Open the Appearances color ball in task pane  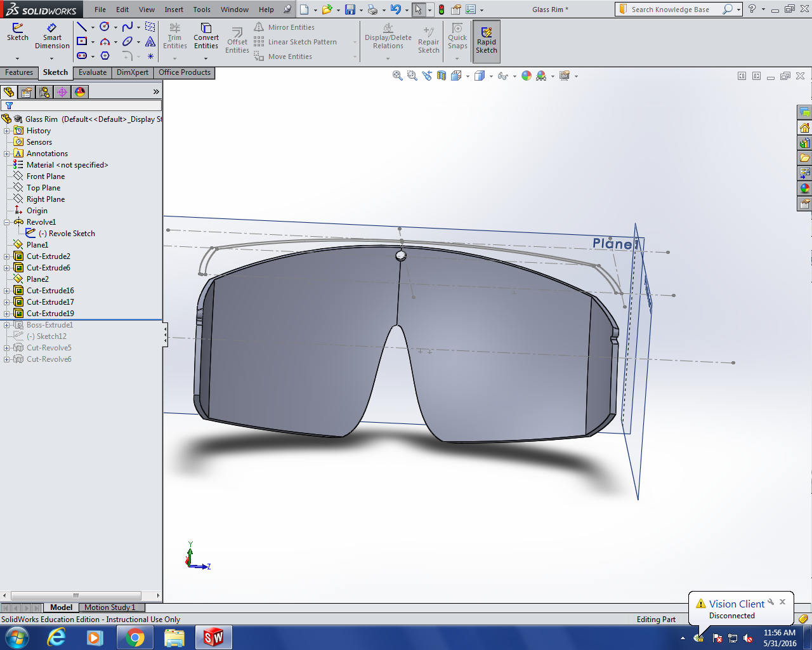(804, 189)
